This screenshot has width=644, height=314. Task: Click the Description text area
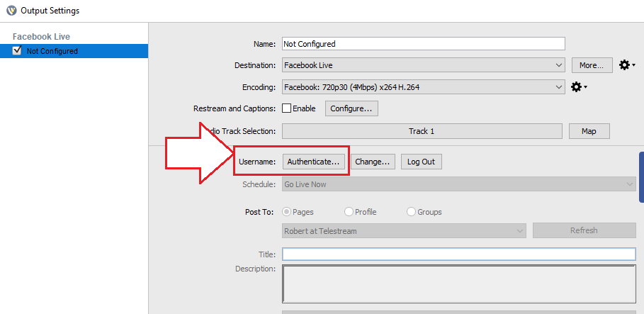coord(459,284)
